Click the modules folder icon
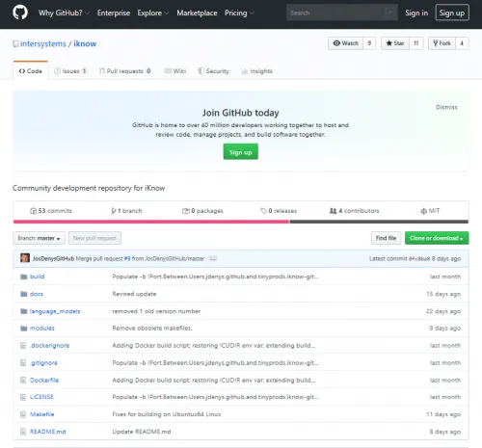This screenshot has height=448, width=482. click(x=23, y=329)
